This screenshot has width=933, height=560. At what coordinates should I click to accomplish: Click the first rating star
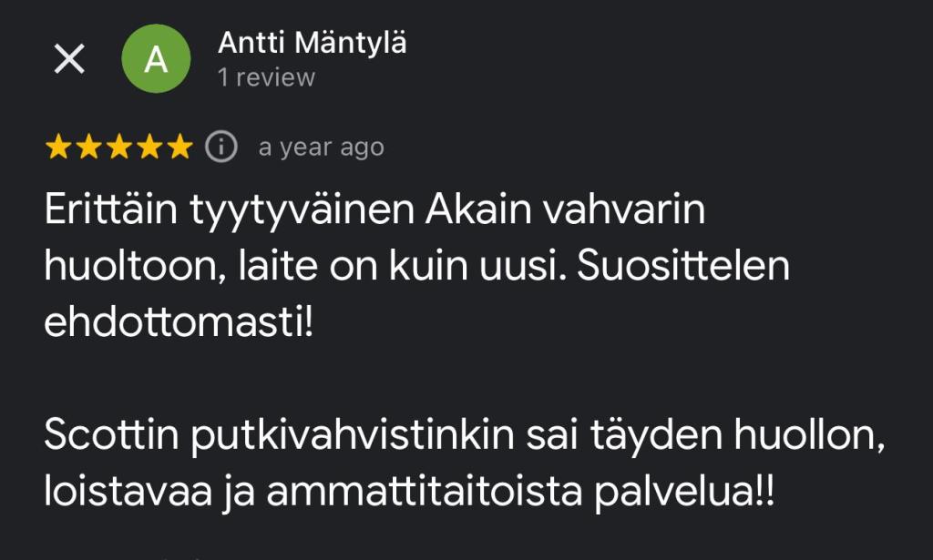tap(58, 147)
